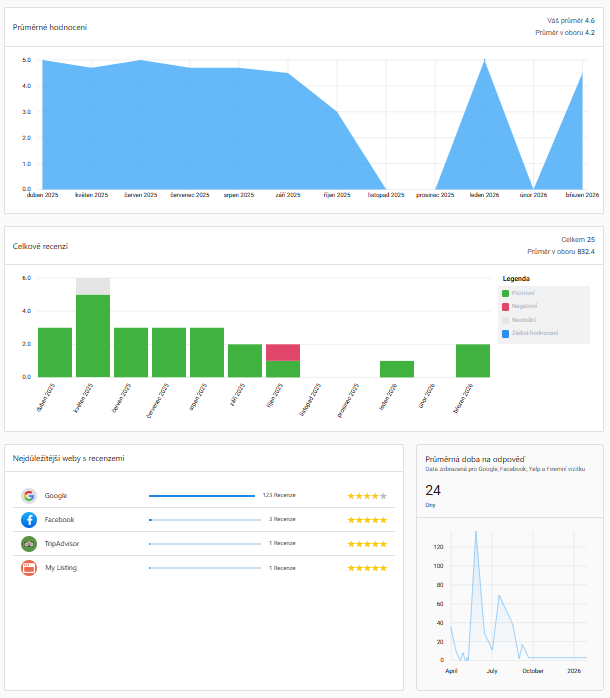
Task: Click the '3 Recenze' count for Facebook
Action: 282,519
